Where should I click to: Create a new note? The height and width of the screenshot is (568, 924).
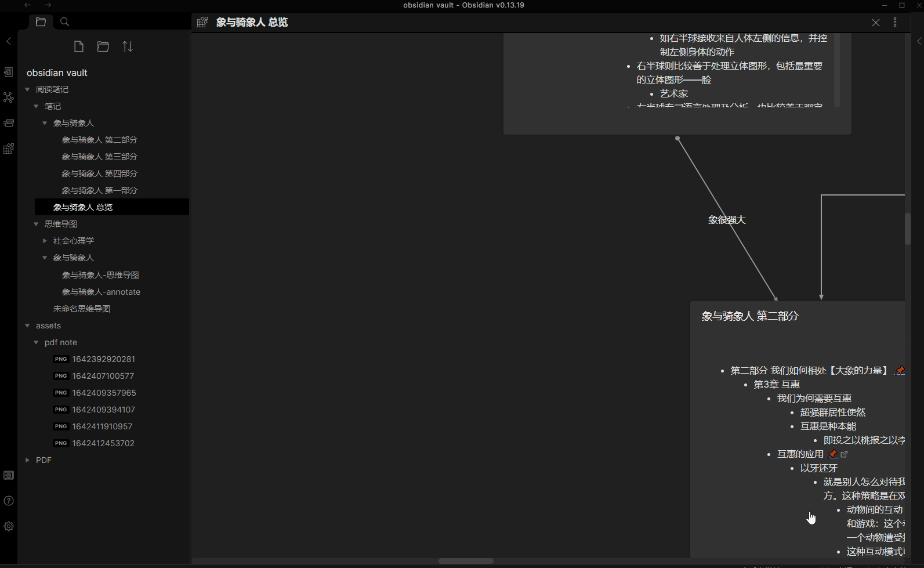click(x=79, y=46)
